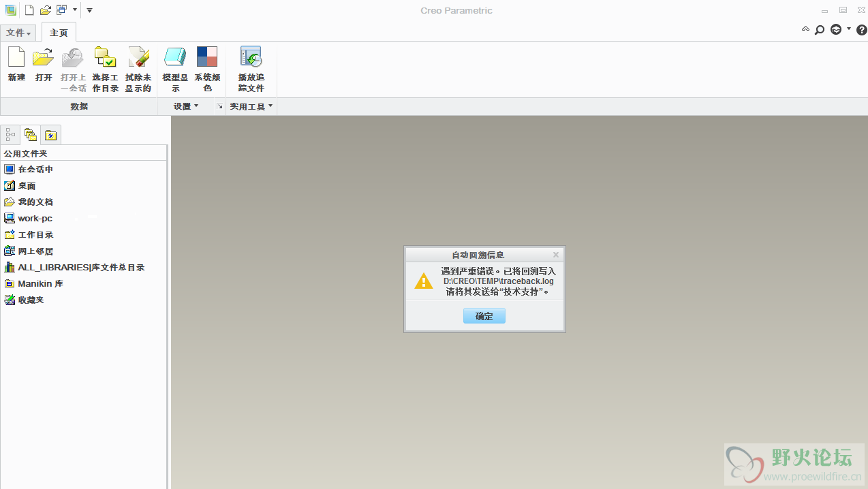Screen dimensions: 868x489
Task: Switch to favorites navigator tab
Action: (x=50, y=135)
